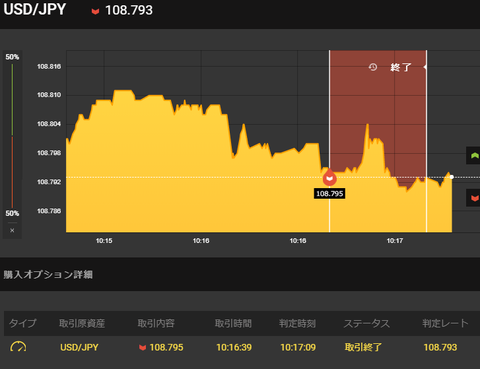
Task: Click the green up arrow buy button
Action: click(473, 155)
